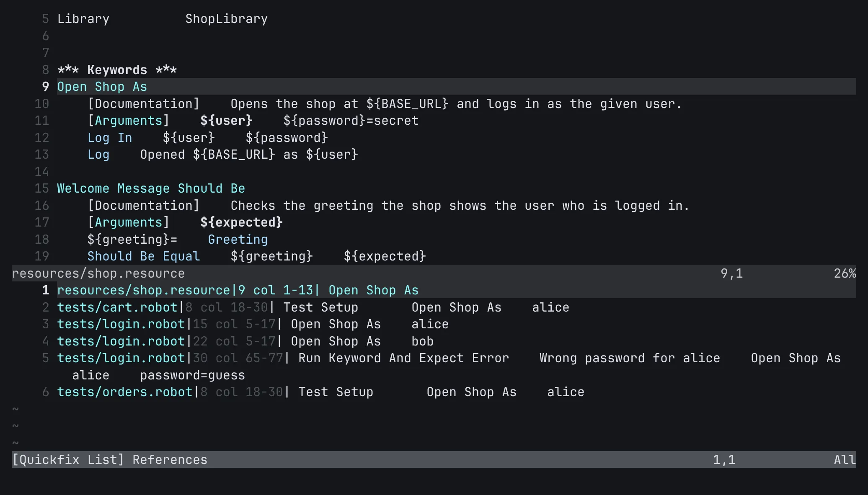
Task: Click the 'resources/shop.resource' status line
Action: pyautogui.click(x=434, y=273)
